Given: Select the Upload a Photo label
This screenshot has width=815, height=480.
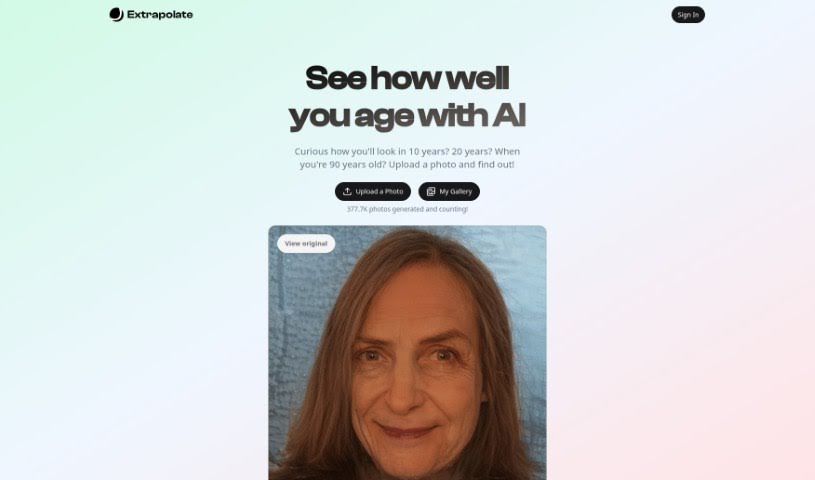Looking at the screenshot, I should click(x=379, y=191).
